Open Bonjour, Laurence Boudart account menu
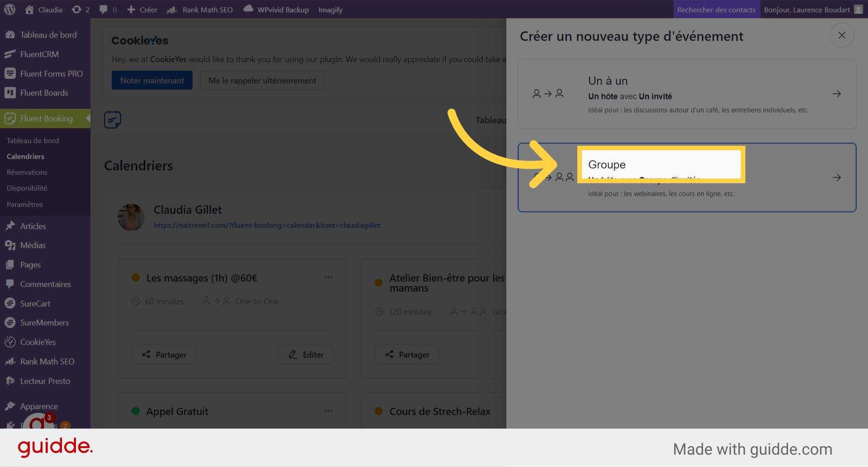Screen dimensions: 868x467 click(813, 10)
